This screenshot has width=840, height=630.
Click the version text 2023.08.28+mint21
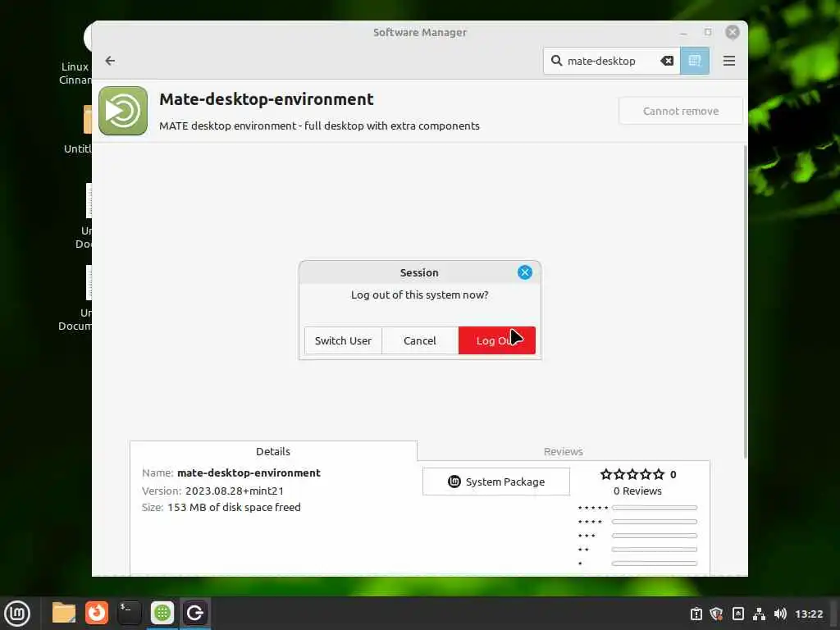click(234, 491)
